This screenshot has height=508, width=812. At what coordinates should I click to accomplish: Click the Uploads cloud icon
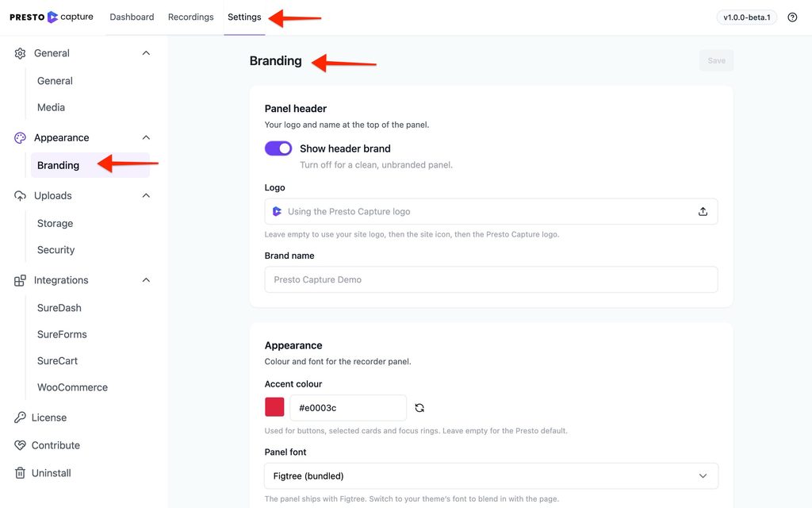click(x=20, y=196)
